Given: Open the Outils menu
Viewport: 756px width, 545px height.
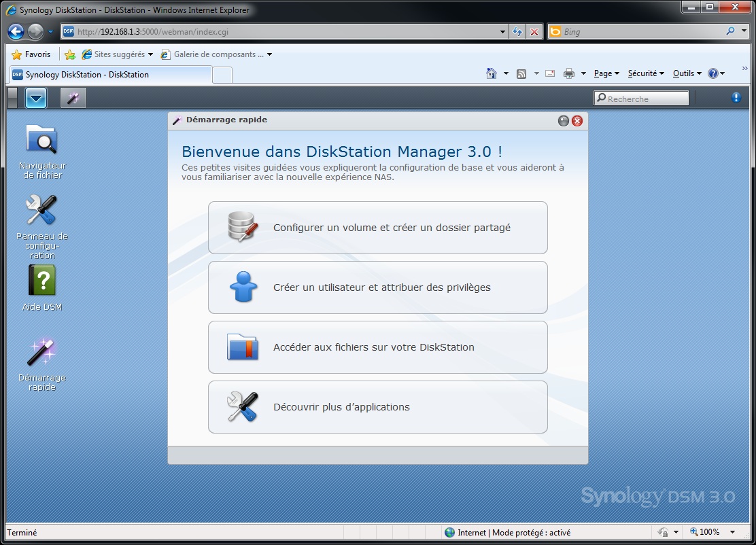Looking at the screenshot, I should [x=687, y=73].
